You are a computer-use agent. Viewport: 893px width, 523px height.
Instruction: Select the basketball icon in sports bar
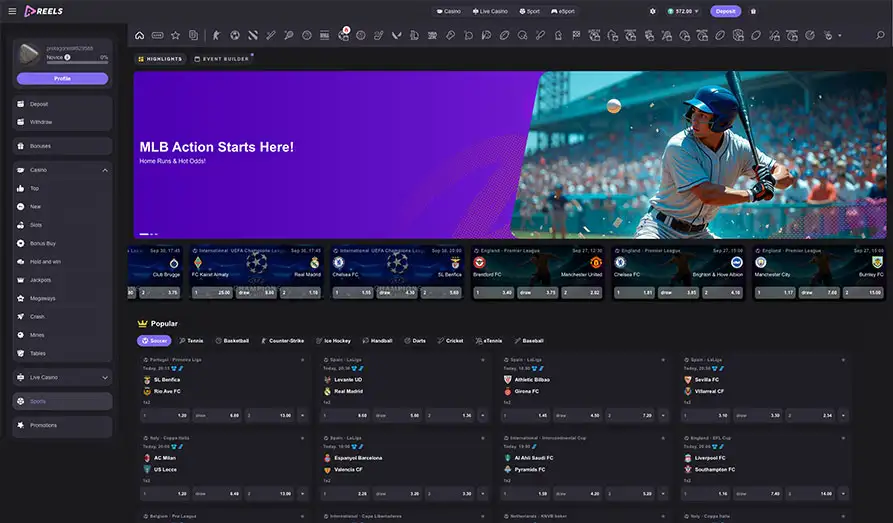click(307, 35)
